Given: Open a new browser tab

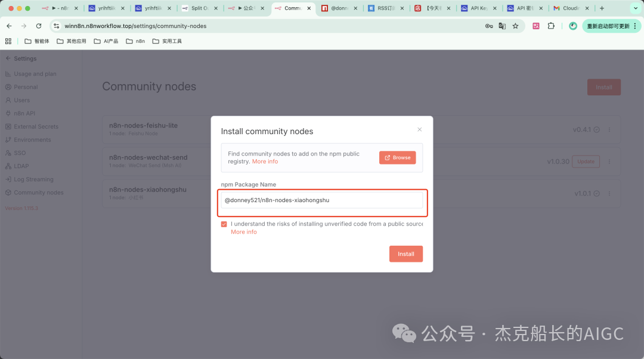Looking at the screenshot, I should point(602,8).
